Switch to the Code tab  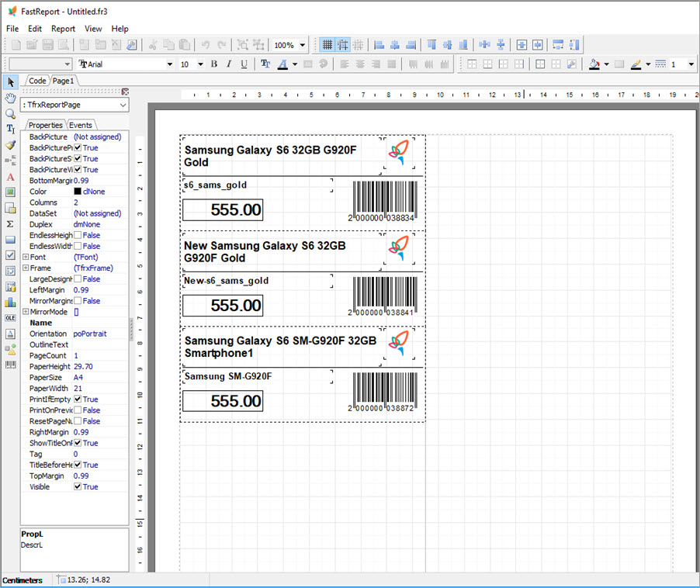[x=37, y=81]
